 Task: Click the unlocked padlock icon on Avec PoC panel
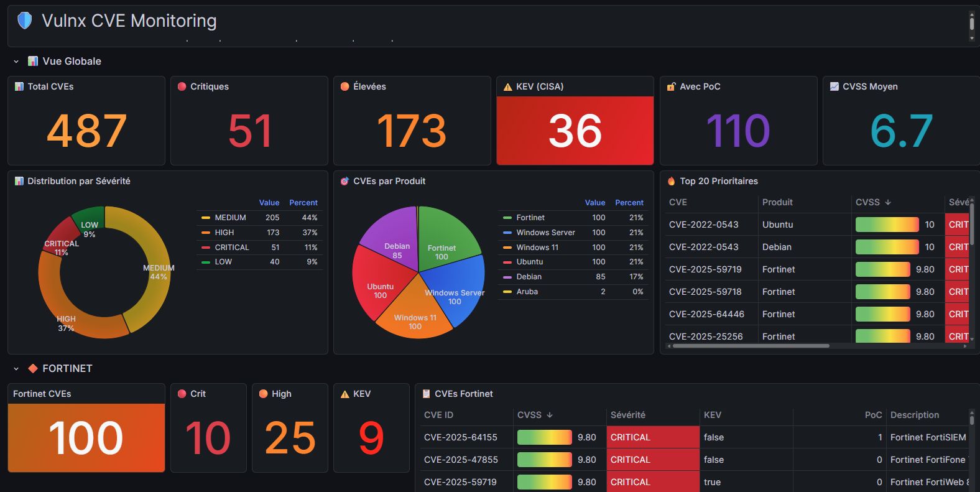click(x=671, y=86)
